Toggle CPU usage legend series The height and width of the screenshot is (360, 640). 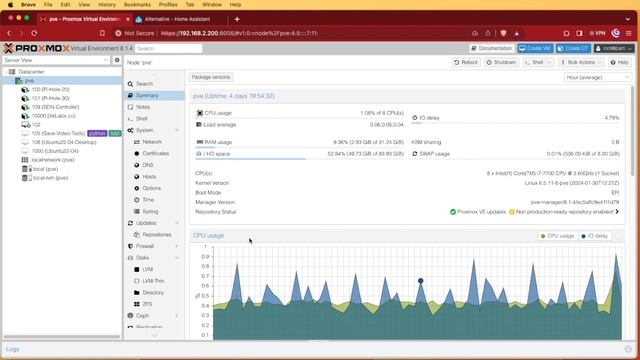click(x=558, y=236)
